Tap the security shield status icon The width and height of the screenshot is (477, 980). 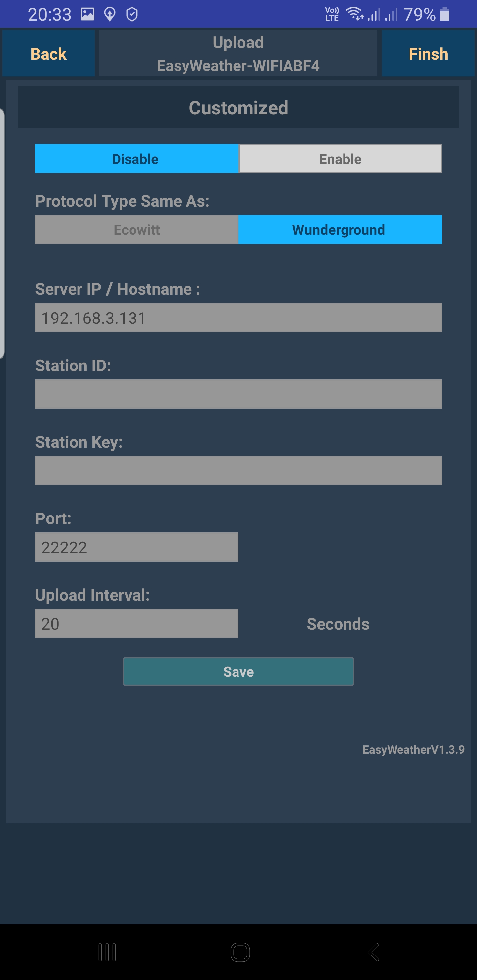[132, 15]
